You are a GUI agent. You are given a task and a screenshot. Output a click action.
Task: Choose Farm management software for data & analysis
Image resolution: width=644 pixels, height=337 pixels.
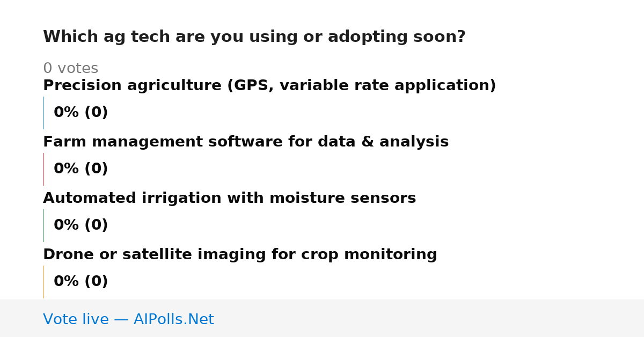pos(246,142)
